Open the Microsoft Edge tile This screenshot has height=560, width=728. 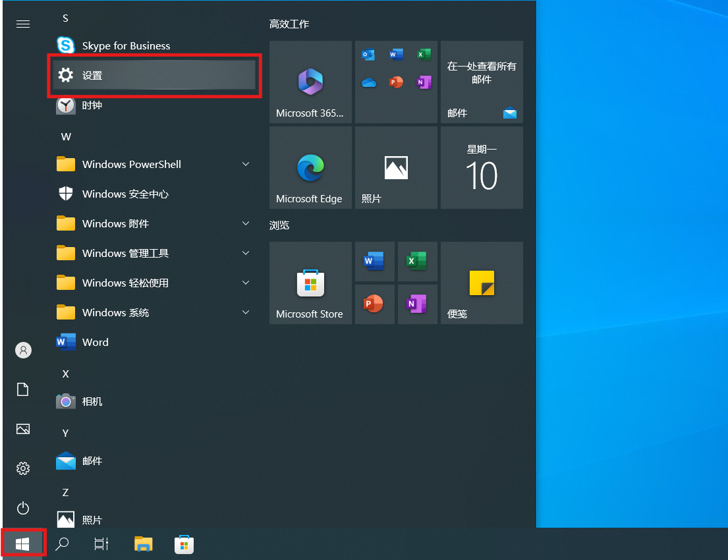tap(310, 167)
